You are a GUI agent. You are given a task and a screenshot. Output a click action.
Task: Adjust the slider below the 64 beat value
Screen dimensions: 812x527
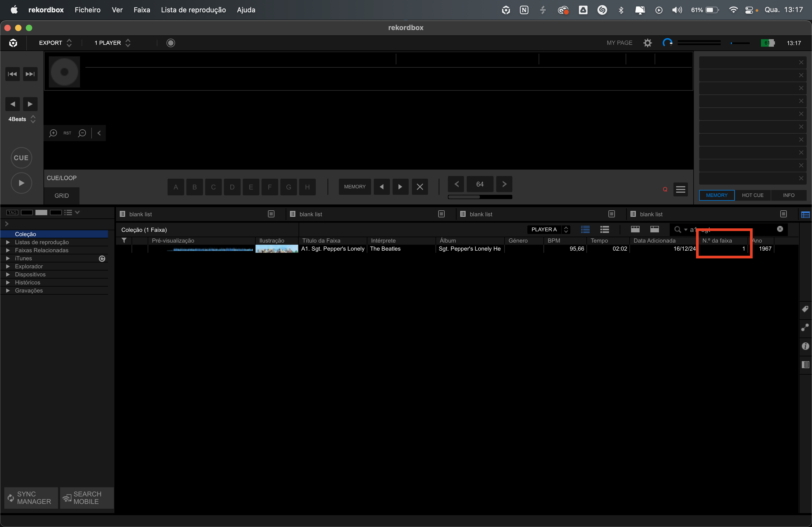coord(480,197)
